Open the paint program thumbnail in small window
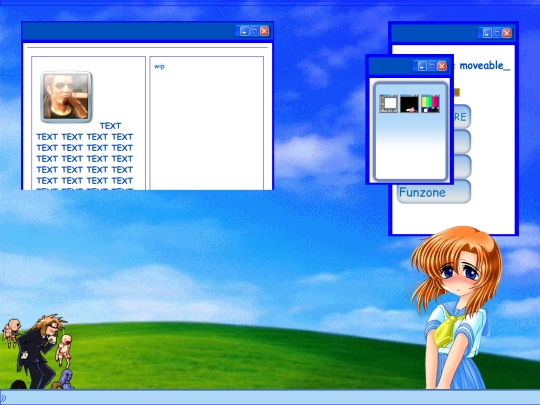The image size is (540, 405). (388, 104)
